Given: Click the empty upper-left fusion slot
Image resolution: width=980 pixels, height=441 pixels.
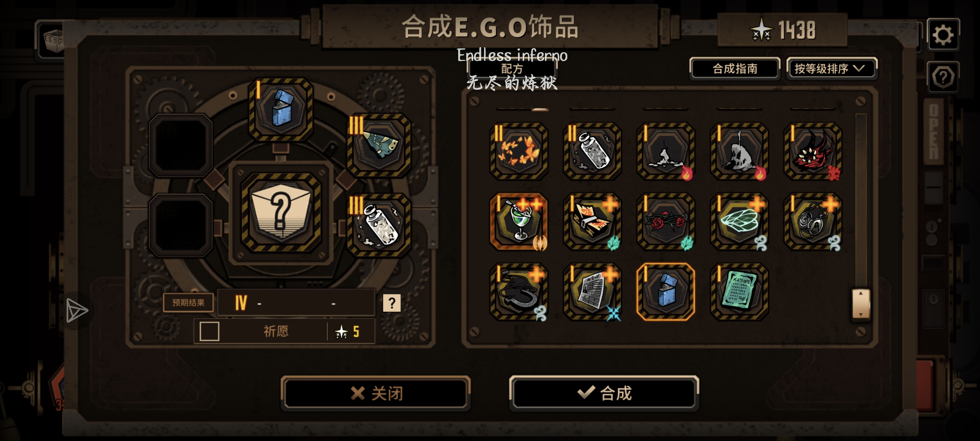Looking at the screenshot, I should 180,145.
